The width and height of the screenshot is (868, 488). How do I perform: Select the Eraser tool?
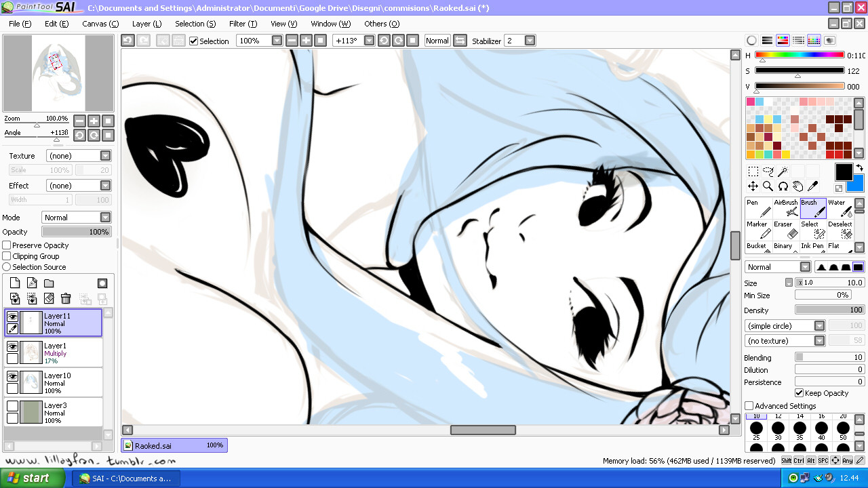pos(786,230)
